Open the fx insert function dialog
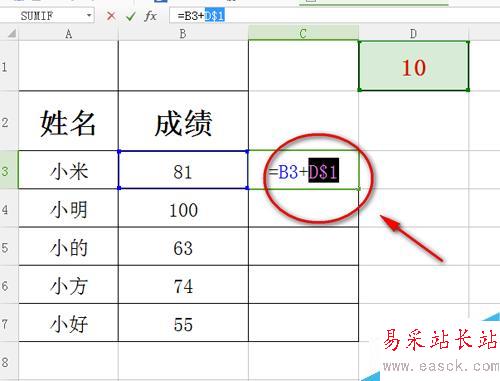Image resolution: width=500 pixels, height=381 pixels. coord(150,16)
